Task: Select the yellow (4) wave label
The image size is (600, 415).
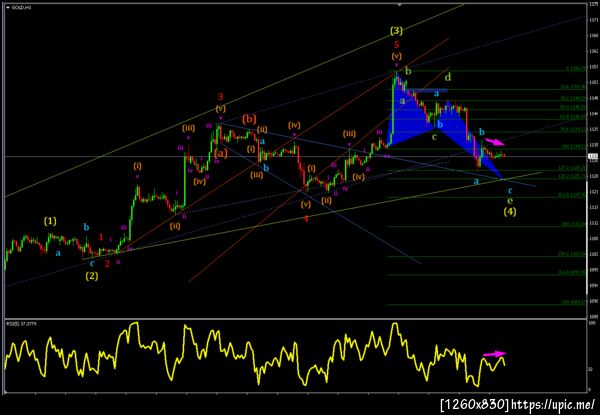Action: tap(510, 212)
